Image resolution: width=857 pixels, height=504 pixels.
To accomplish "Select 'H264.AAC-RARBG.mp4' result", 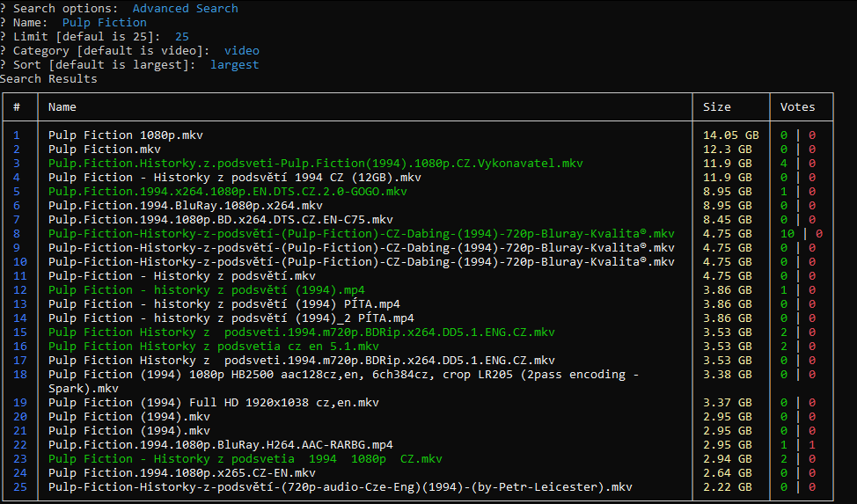I will 220,445.
